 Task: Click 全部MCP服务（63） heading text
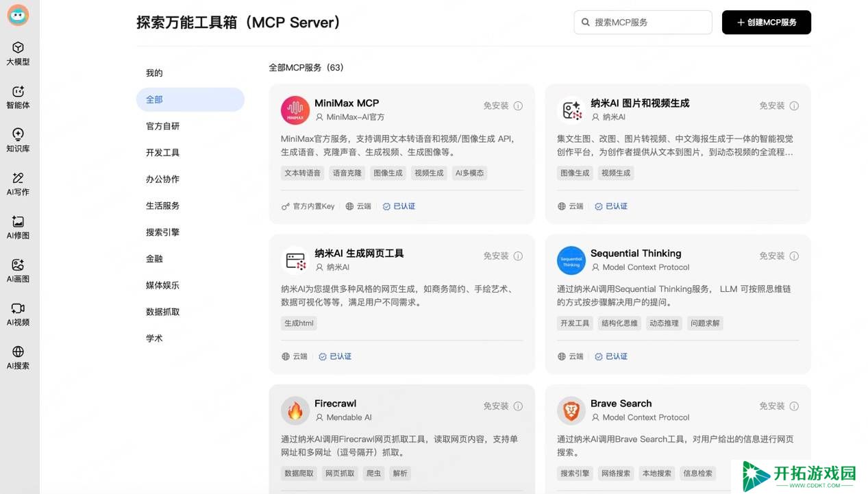[306, 68]
